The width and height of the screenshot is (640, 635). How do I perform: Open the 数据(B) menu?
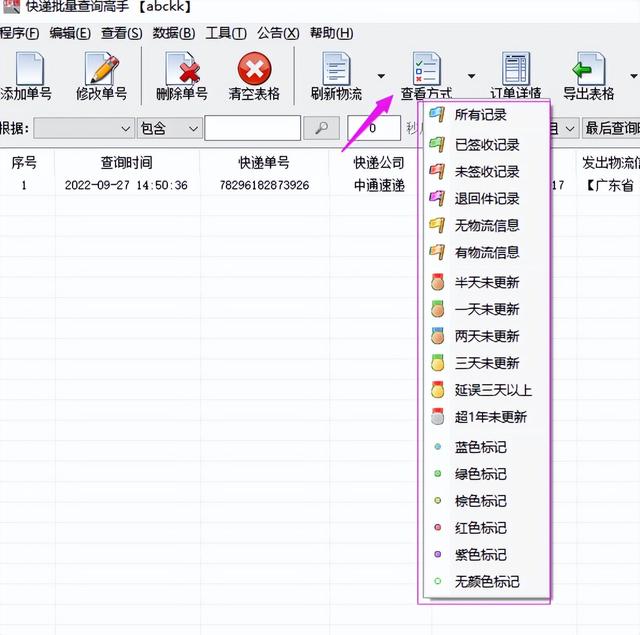tap(174, 33)
